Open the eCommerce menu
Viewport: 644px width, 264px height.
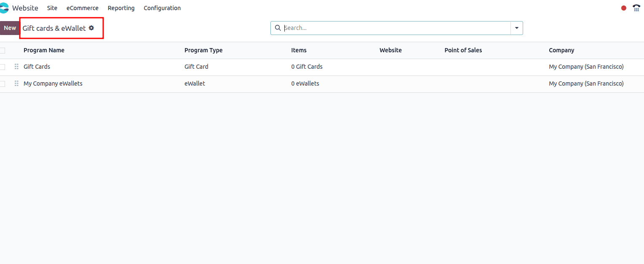click(83, 8)
